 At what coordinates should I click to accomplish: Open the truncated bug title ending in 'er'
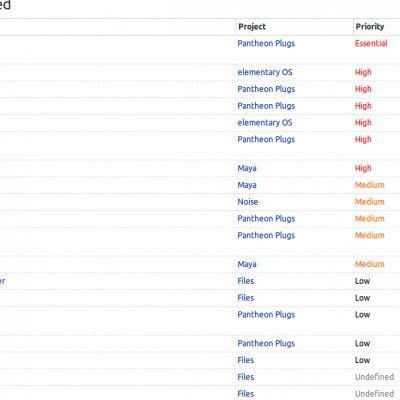click(2, 281)
